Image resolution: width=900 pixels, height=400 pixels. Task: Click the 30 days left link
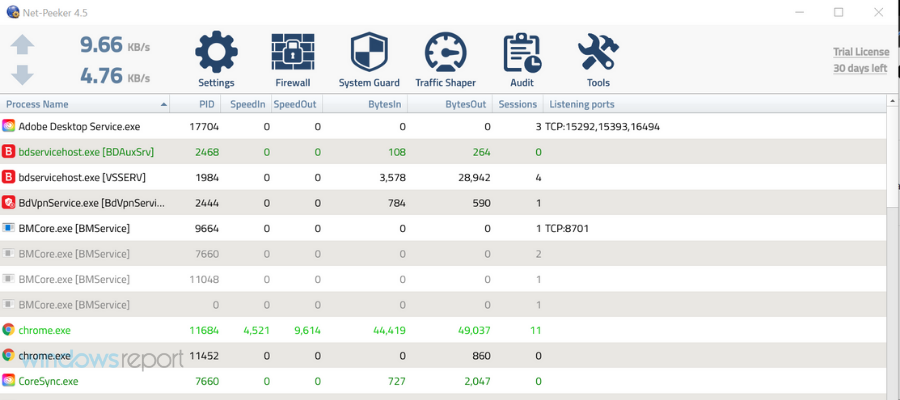point(860,68)
